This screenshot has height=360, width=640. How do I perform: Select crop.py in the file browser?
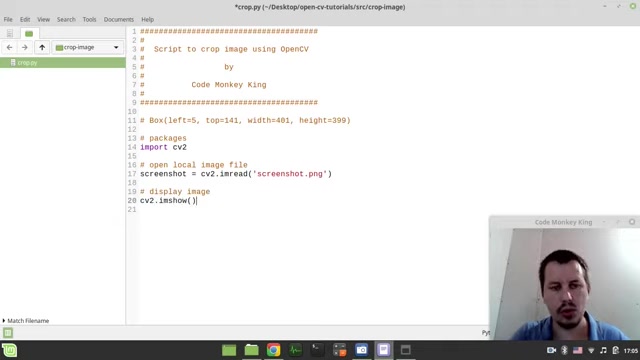[63, 62]
